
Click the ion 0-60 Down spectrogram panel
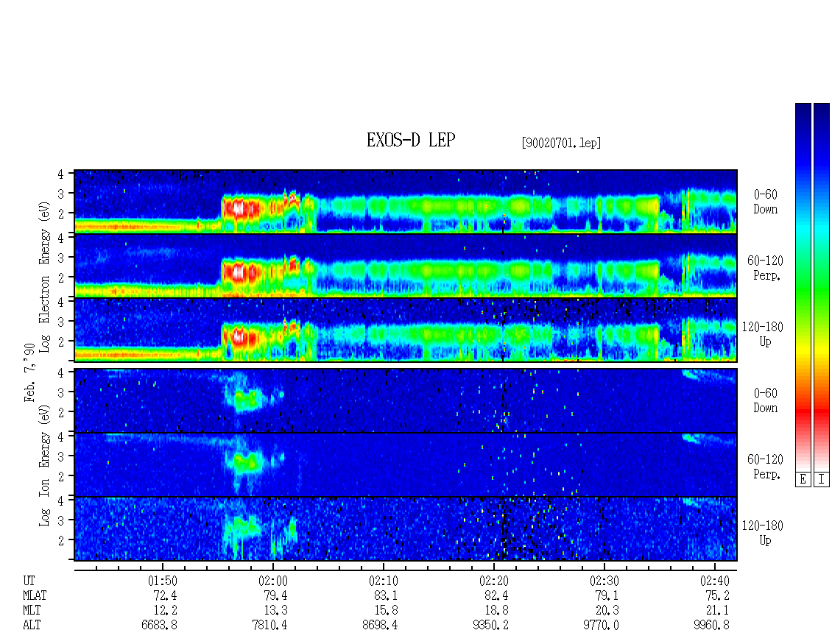coord(406,400)
